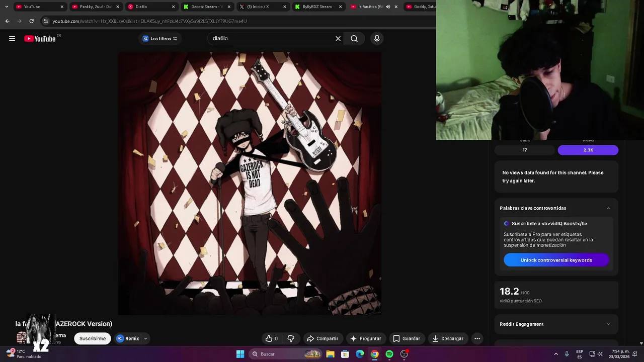Show hidden system tray icons chevron
Viewport: 644px width, 362px height.
556,354
